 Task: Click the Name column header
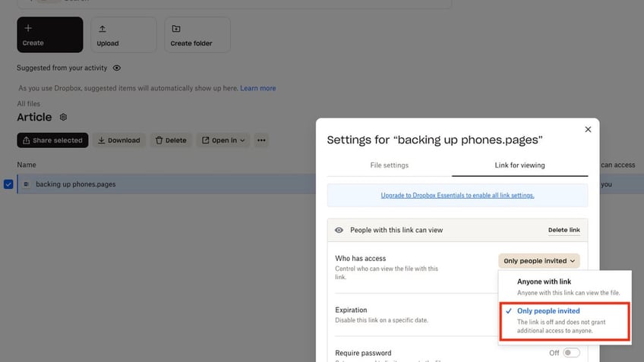point(27,165)
